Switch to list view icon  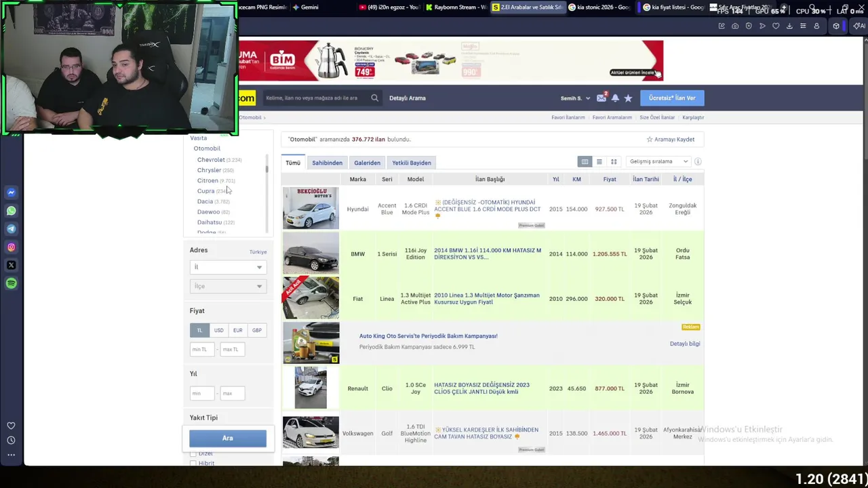[x=599, y=161]
